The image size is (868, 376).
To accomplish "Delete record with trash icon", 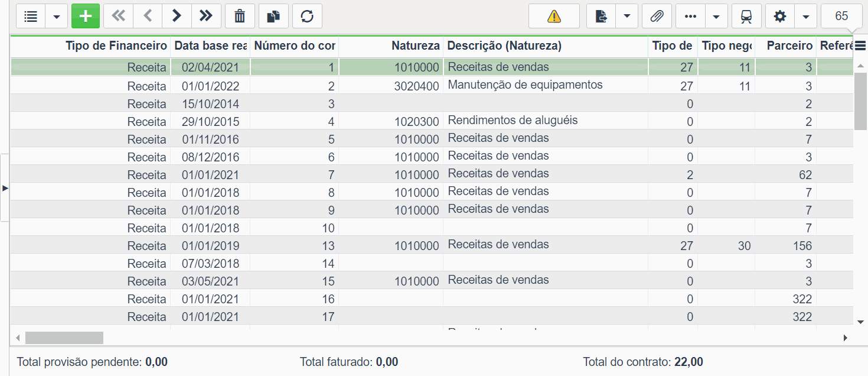I will [x=240, y=16].
